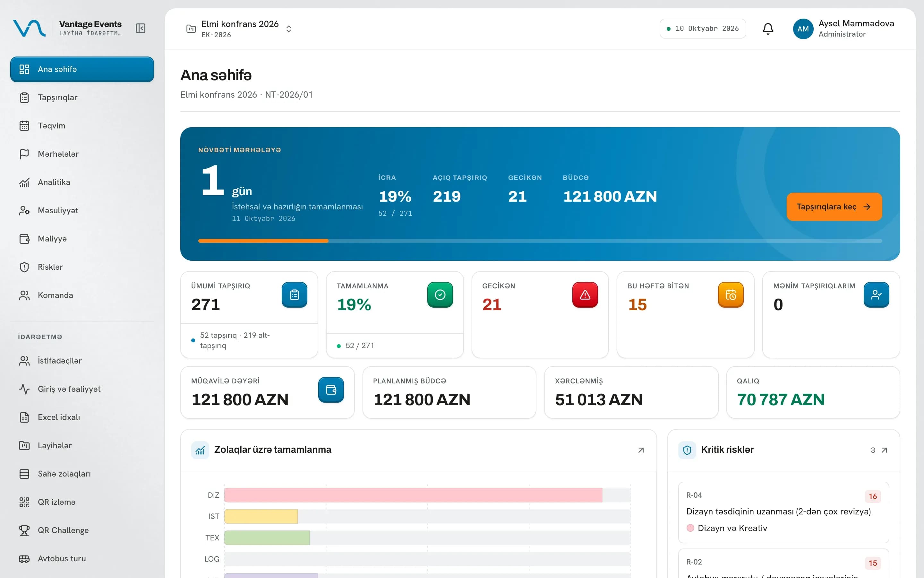
Task: Click the Qalıq 70 787 AZN card
Action: coord(813,393)
